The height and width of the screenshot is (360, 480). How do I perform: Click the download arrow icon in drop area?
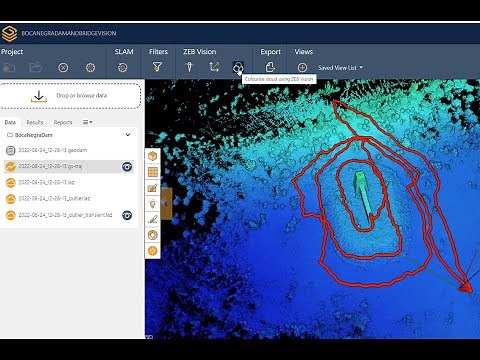click(x=39, y=96)
